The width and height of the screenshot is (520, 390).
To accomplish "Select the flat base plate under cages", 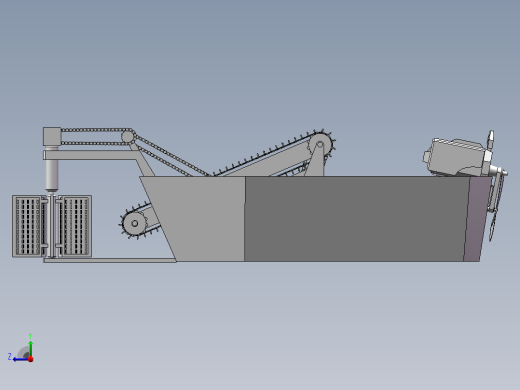I will [110, 260].
